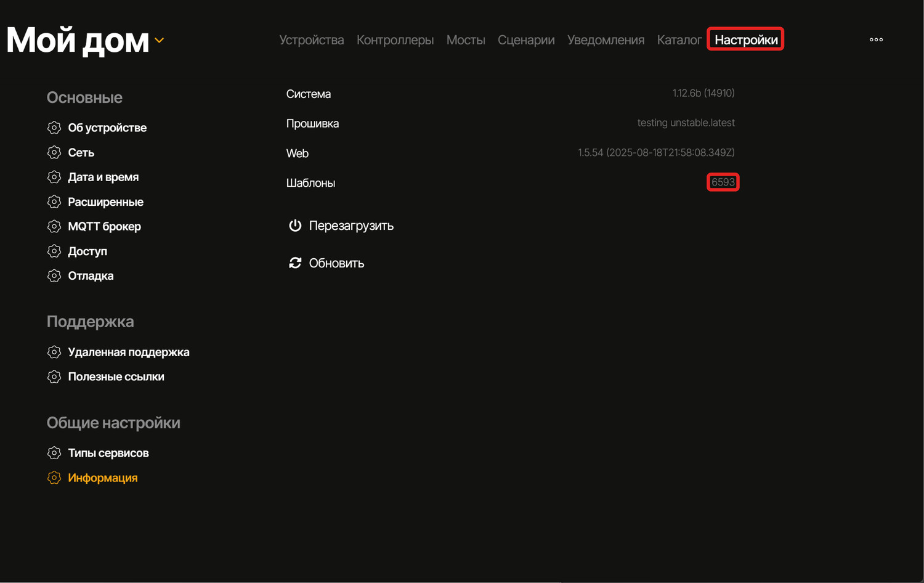The image size is (924, 583).
Task: Open Типы сервисов settings
Action: click(108, 453)
